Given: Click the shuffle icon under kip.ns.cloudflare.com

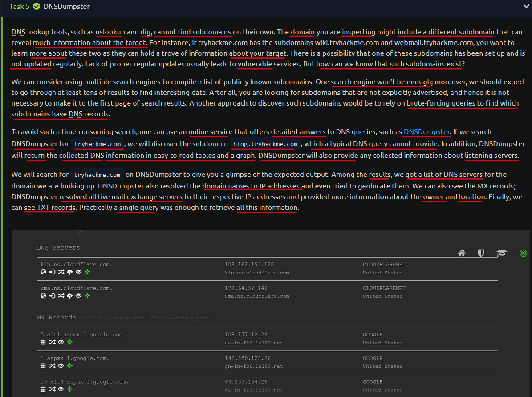Looking at the screenshot, I should [61, 272].
